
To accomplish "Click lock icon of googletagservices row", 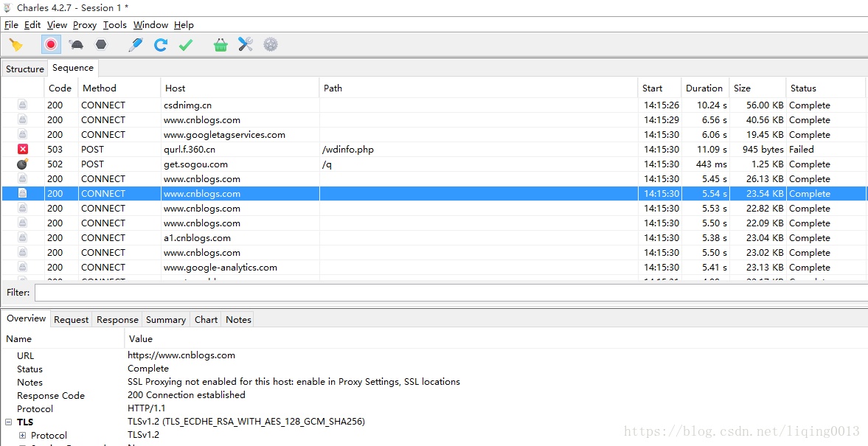I will pos(23,134).
